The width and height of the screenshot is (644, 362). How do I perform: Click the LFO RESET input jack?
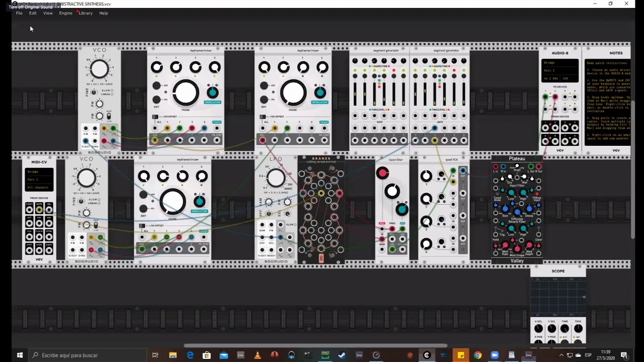(x=272, y=250)
